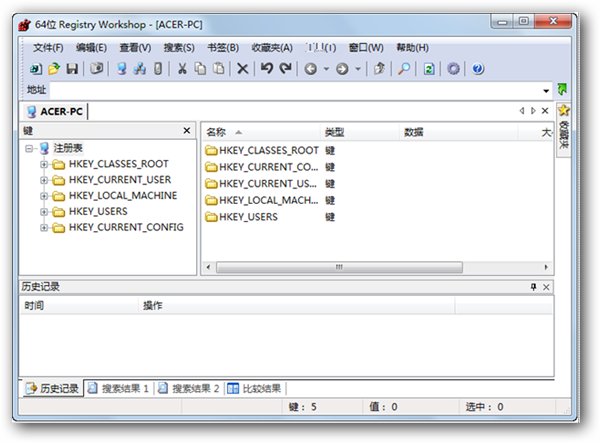The height and width of the screenshot is (443, 600).
Task: Switch to the 搜索结果 1 tab
Action: pyautogui.click(x=118, y=388)
